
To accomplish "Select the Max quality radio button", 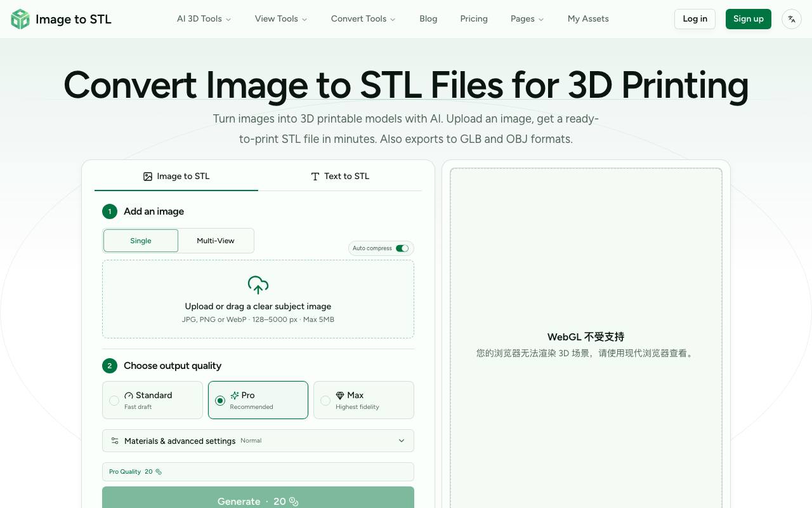I will coord(325,401).
